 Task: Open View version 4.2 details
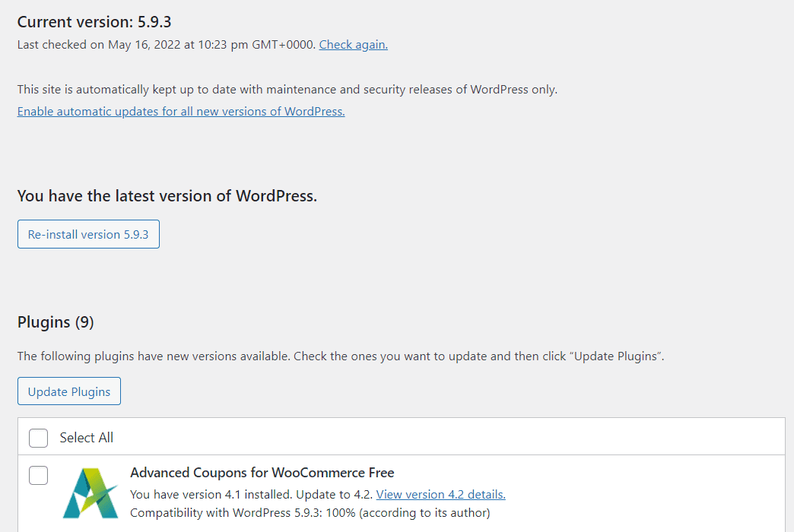pos(440,494)
